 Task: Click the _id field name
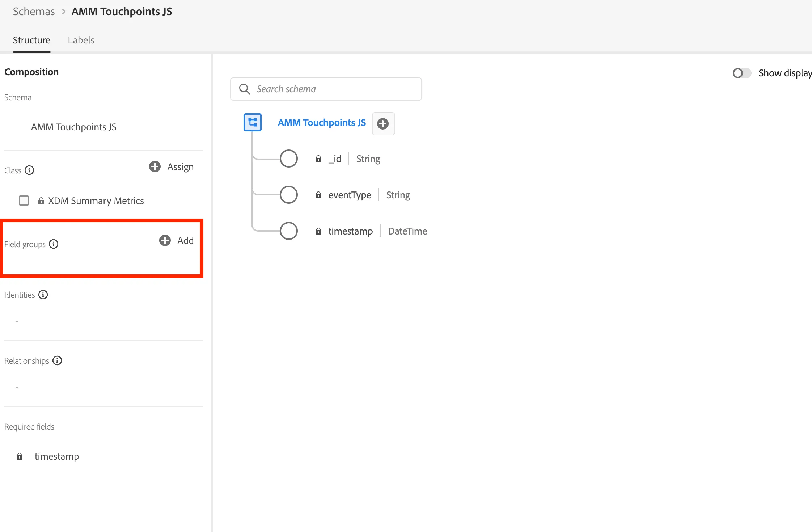[335, 159]
